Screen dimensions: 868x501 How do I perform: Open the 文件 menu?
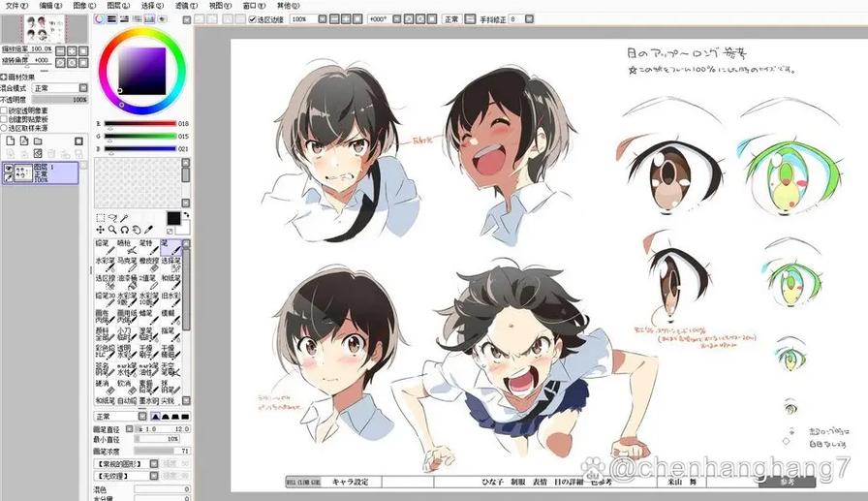point(16,6)
